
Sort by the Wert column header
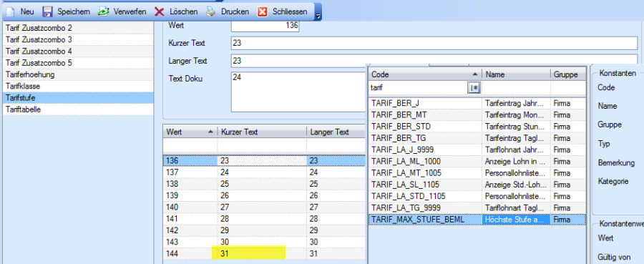[x=190, y=132]
